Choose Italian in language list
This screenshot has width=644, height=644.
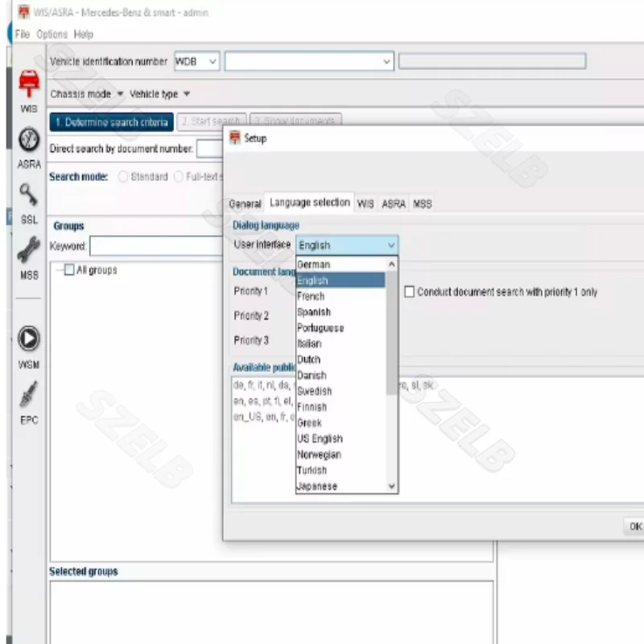(341, 344)
